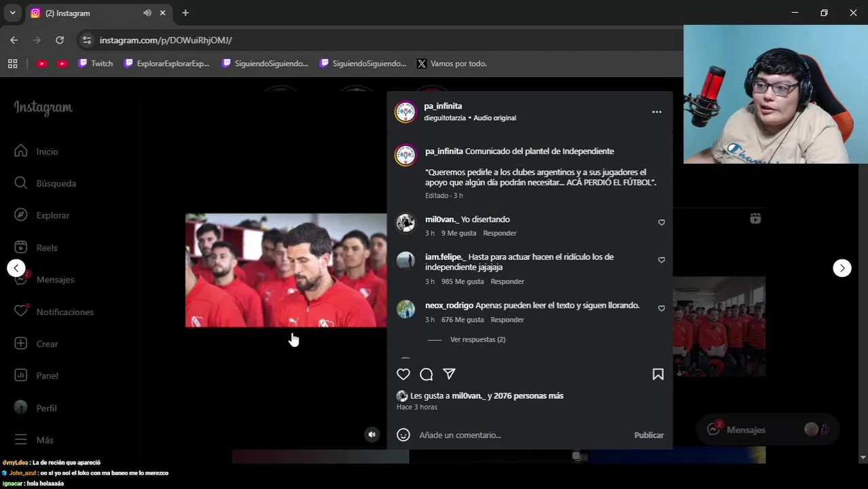
Task: Open iam.felipe._'s avatar
Action: 405,261
